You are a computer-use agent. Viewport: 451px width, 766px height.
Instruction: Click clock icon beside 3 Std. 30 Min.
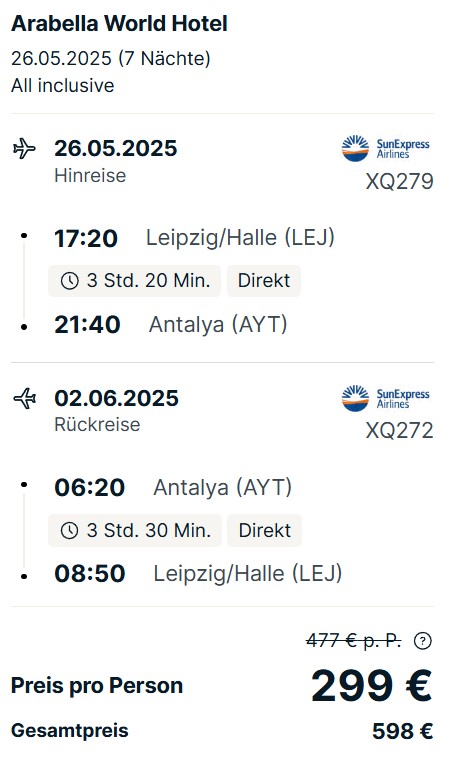[x=69, y=531]
